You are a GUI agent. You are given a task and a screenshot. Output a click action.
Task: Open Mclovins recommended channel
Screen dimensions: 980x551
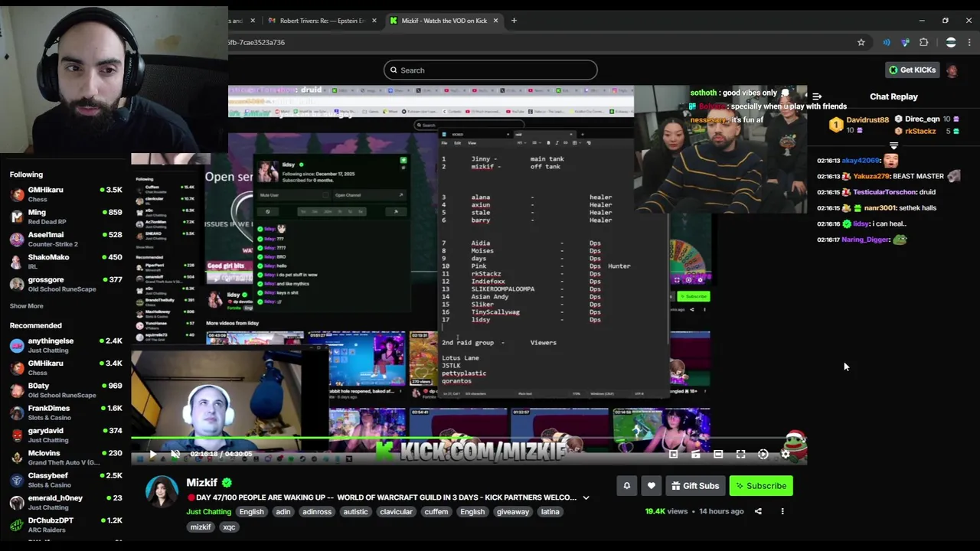[x=65, y=458]
